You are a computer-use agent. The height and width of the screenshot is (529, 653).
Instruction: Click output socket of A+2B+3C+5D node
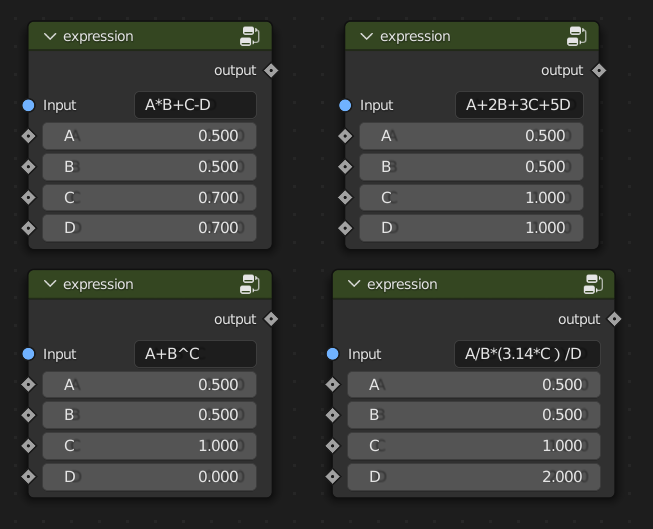[x=599, y=70]
